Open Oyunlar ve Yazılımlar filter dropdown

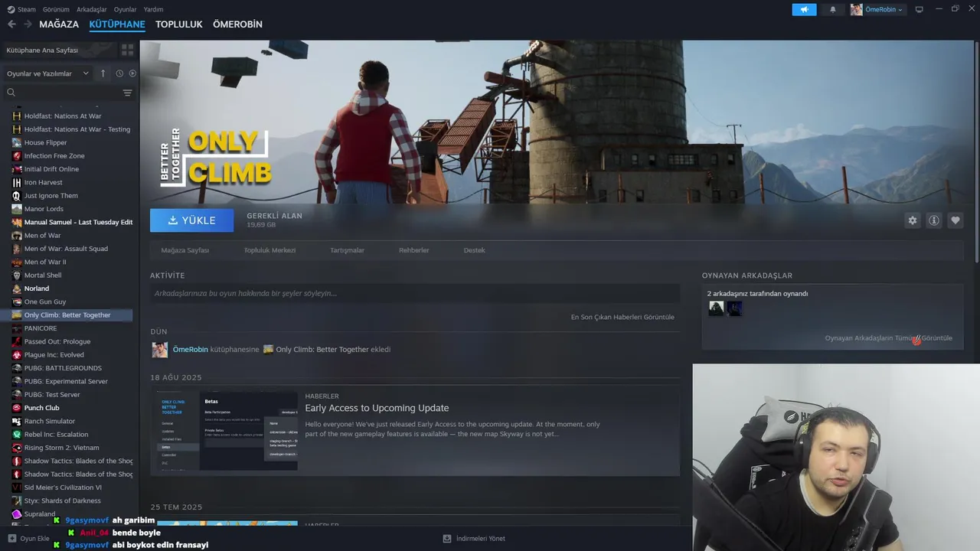47,73
